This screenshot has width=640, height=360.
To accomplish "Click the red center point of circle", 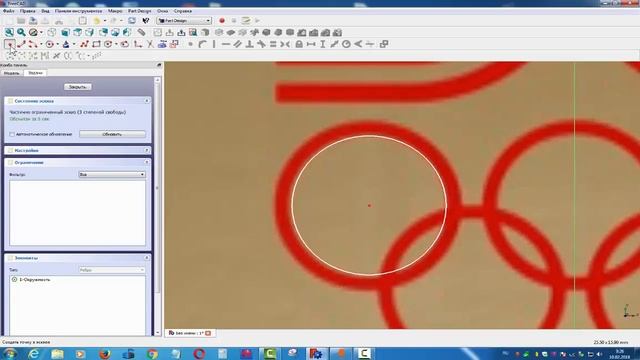I will coord(369,205).
